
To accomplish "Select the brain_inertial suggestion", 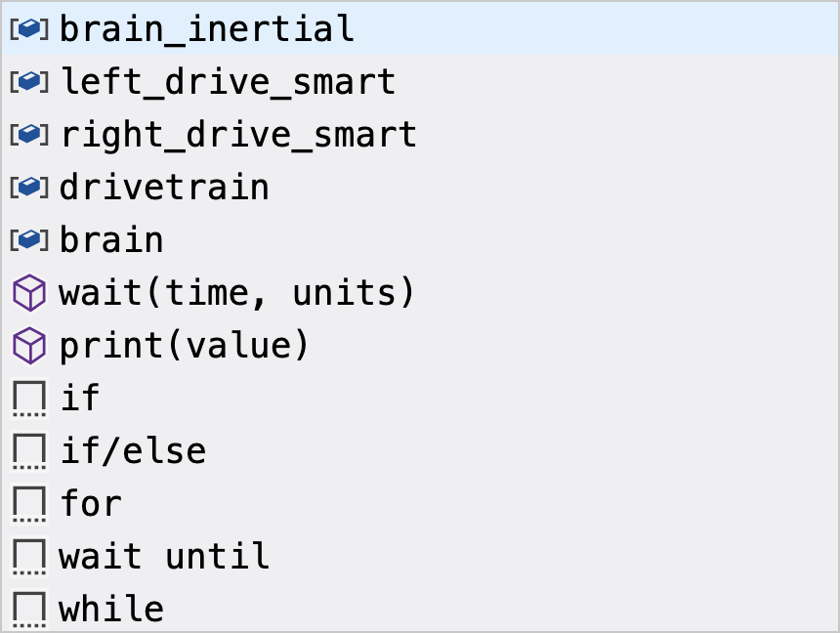I will [x=205, y=28].
